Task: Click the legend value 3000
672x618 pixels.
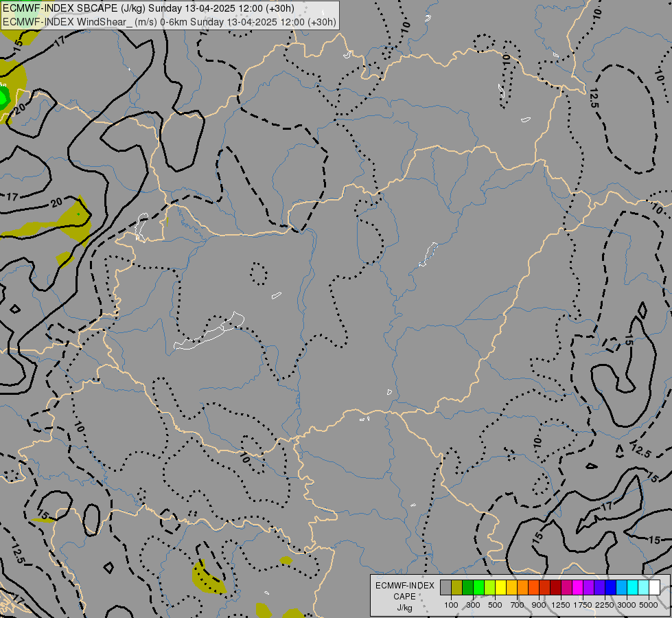Action: pos(627,605)
